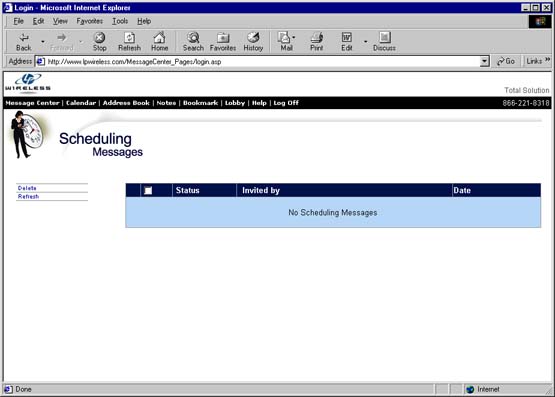This screenshot has height=397, width=555.
Task: Click the 'Total Solution' text
Action: [x=527, y=90]
